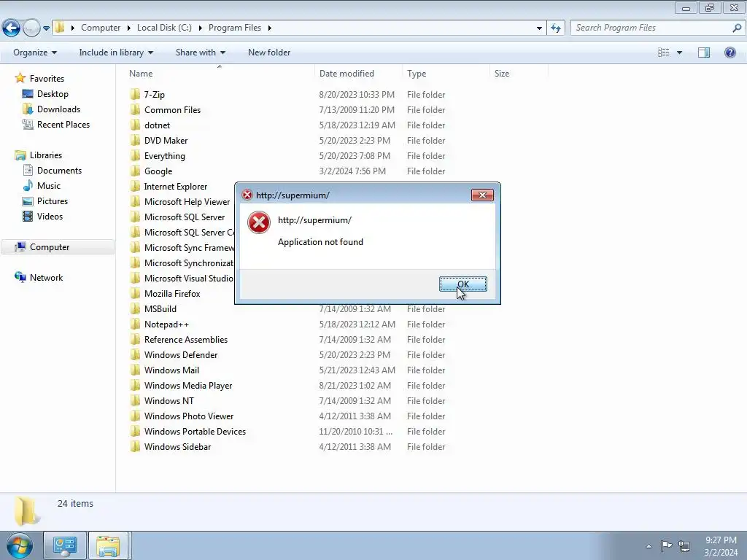The width and height of the screenshot is (747, 560).
Task: Open the Share with menu
Action: tap(200, 52)
